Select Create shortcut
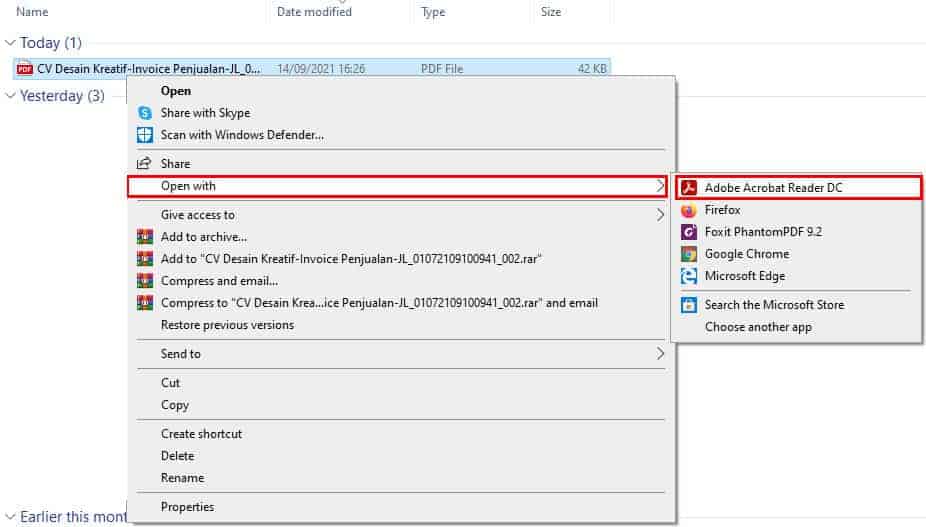Image resolution: width=926 pixels, height=527 pixels. tap(201, 434)
